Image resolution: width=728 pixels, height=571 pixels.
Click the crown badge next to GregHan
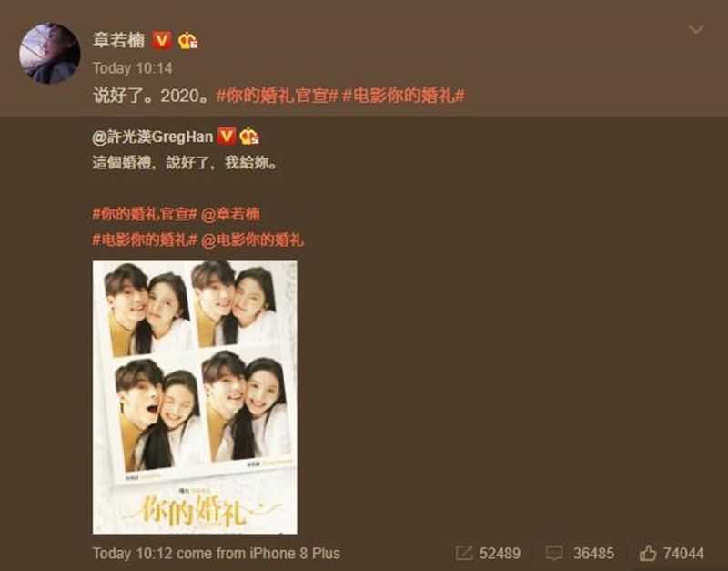coord(248,136)
